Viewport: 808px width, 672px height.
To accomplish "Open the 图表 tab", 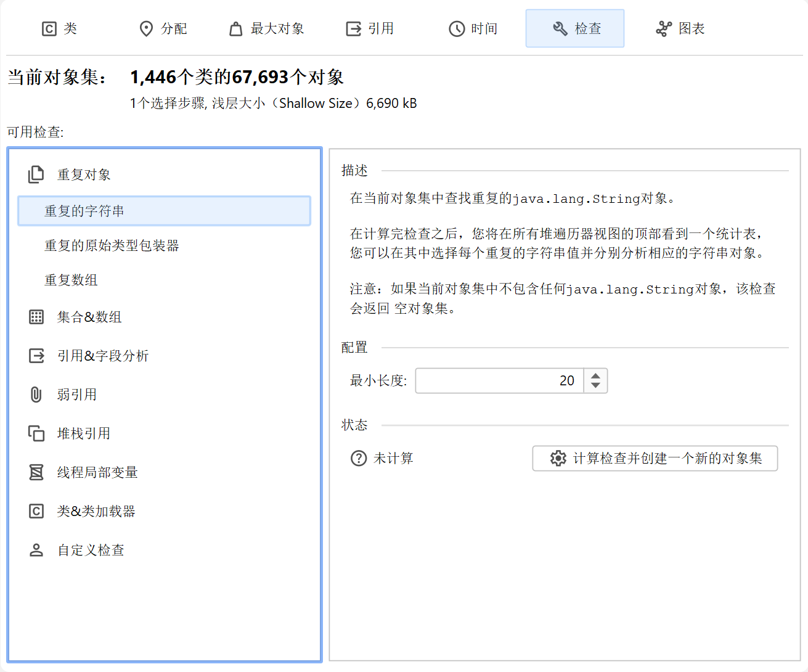I will [x=680, y=28].
